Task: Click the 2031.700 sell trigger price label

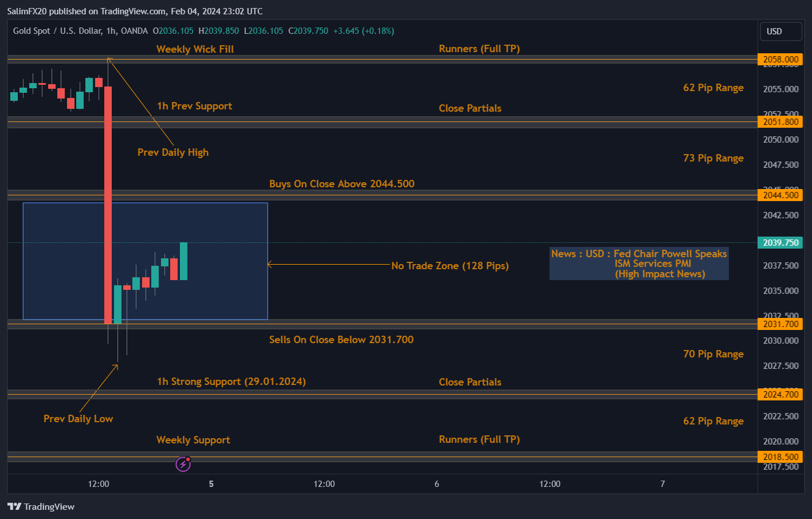Action: (x=780, y=324)
